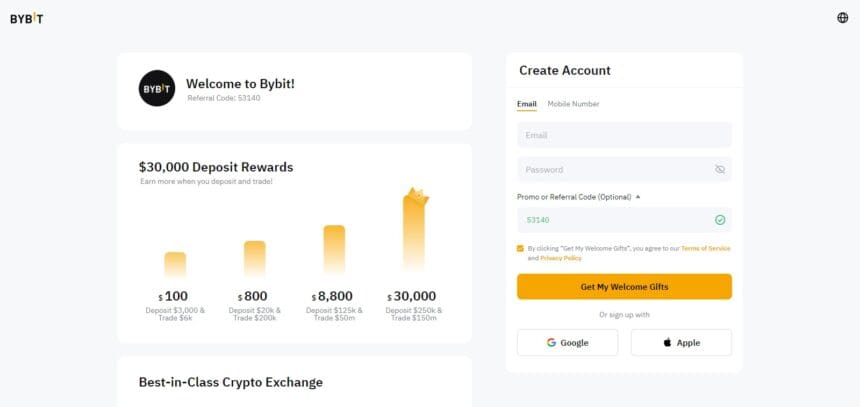The image size is (860, 407).
Task: Untick the terms agreement checkbox
Action: [520, 248]
